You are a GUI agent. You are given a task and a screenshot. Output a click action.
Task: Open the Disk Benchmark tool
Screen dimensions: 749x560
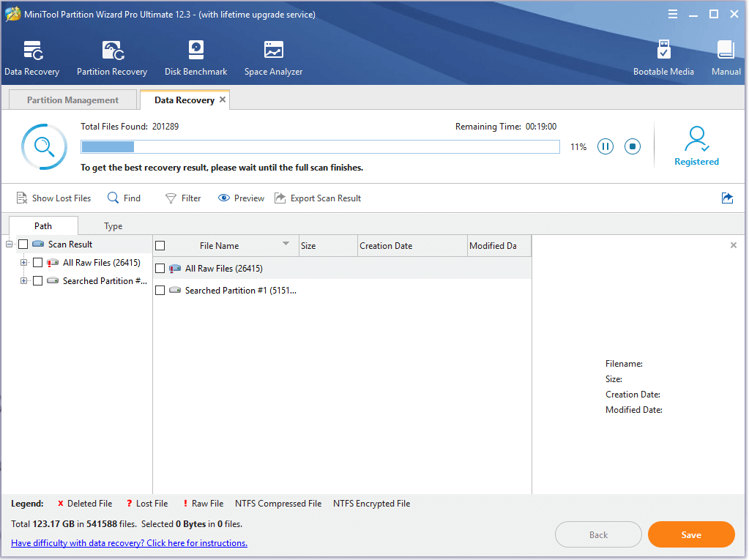(195, 51)
